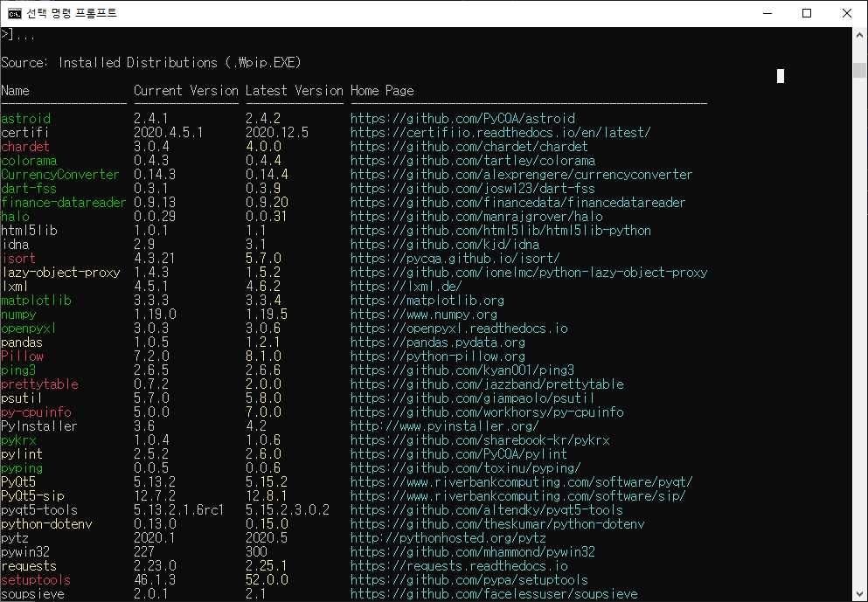Click the Home Page column header

click(x=382, y=91)
